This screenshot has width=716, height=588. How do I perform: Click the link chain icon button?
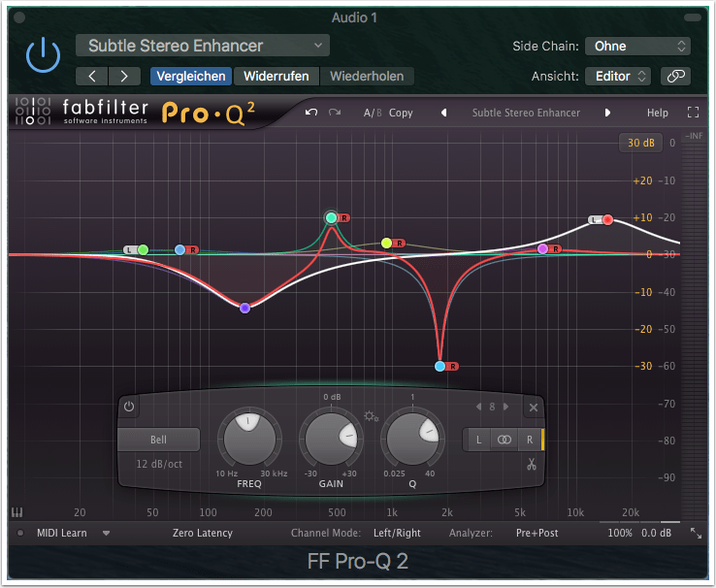click(675, 76)
